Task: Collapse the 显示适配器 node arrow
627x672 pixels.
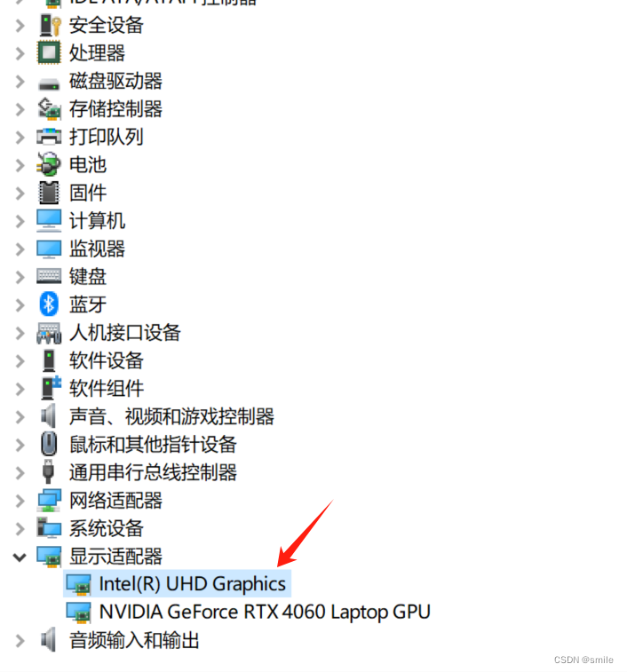Action: click(20, 557)
